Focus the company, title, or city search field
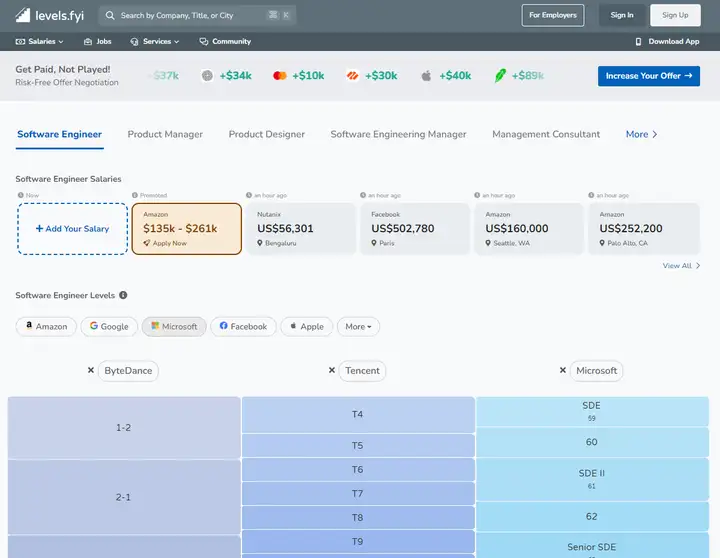The image size is (720, 558). (197, 16)
